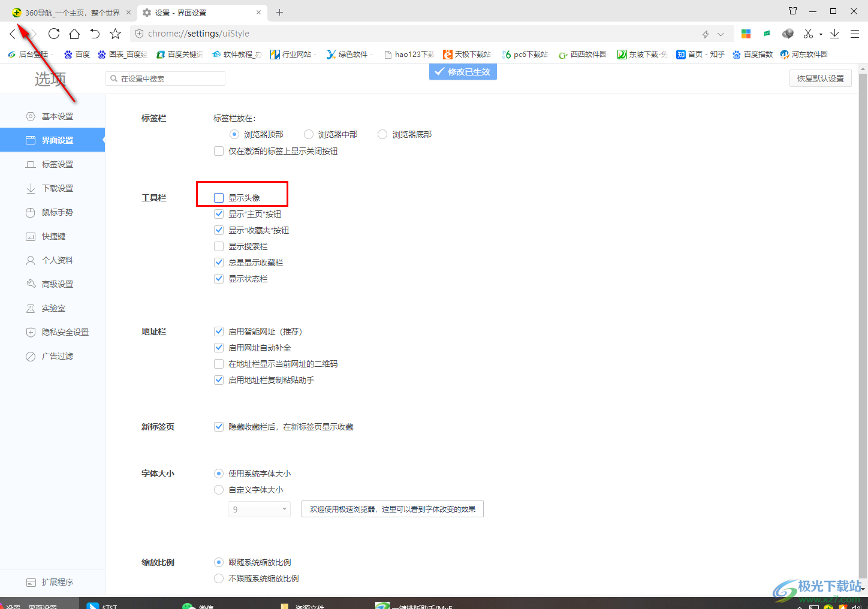Open 基本设置 in the sidebar
This screenshot has width=868, height=609.
coord(52,116)
